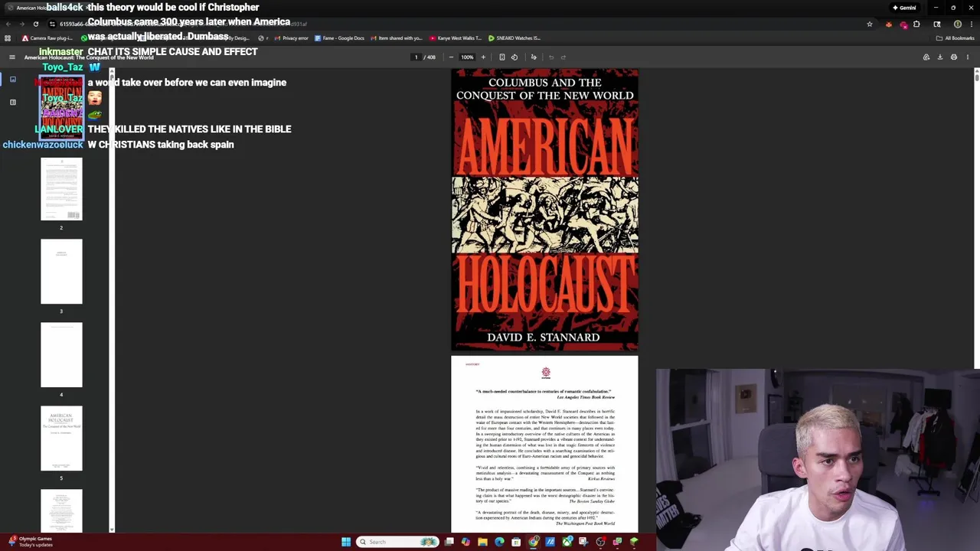Viewport: 980px width, 551px height.
Task: Open File Explorer from the taskbar
Action: tap(482, 542)
